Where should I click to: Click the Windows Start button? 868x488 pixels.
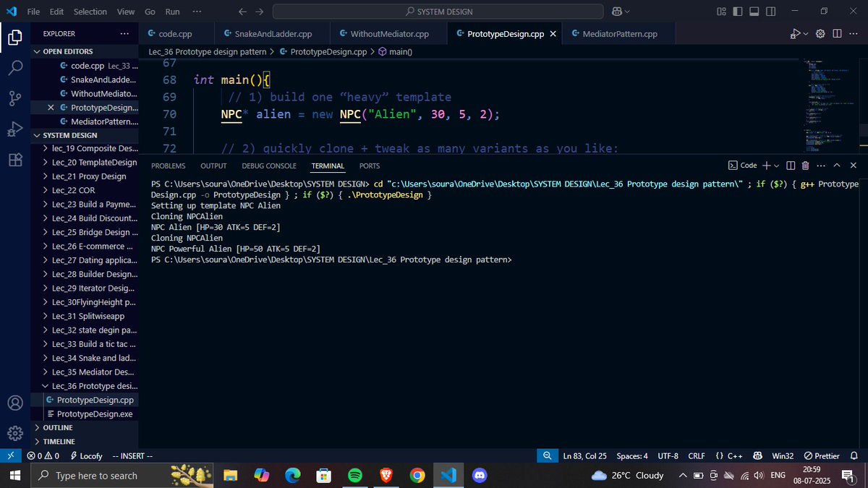[14, 476]
